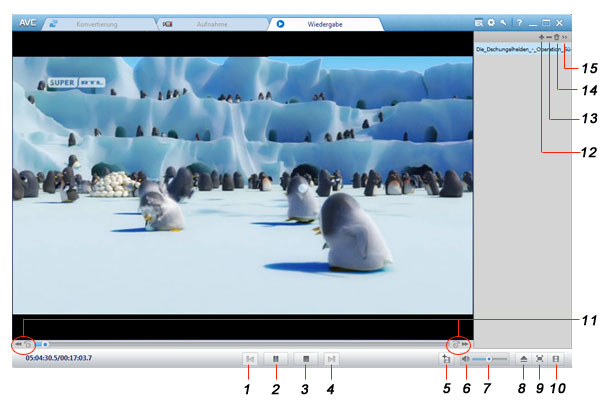Clear the playlist using the trash icon
The width and height of the screenshot is (600, 400).
[x=557, y=37]
